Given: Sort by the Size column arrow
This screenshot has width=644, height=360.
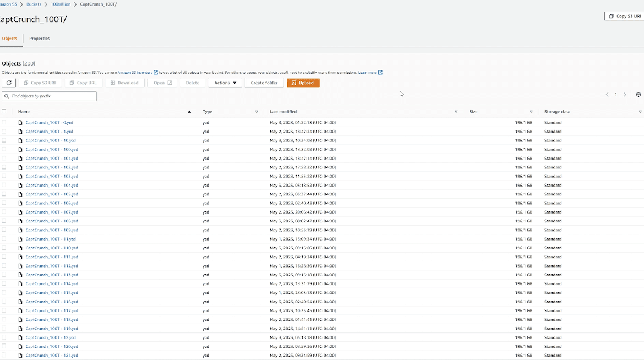Looking at the screenshot, I should pos(531,112).
